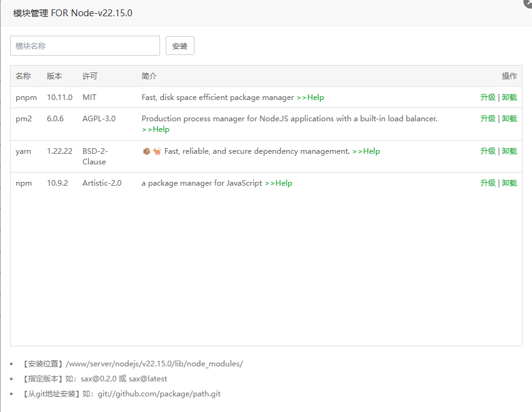Select version 10.11.0 cell

60,98
